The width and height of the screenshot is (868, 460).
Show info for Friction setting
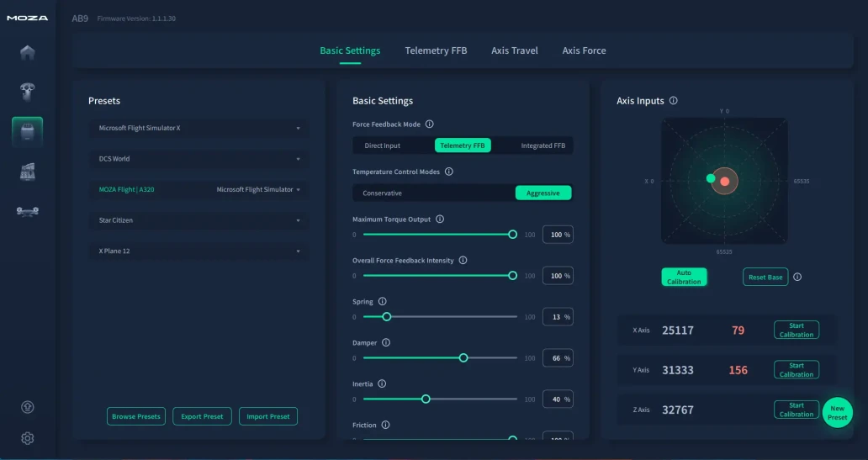click(x=385, y=426)
